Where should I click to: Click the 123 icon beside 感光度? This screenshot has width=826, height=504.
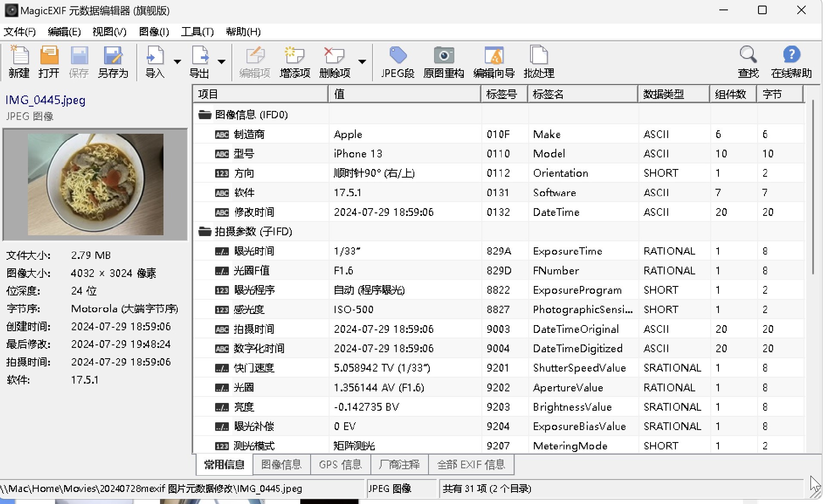(222, 310)
